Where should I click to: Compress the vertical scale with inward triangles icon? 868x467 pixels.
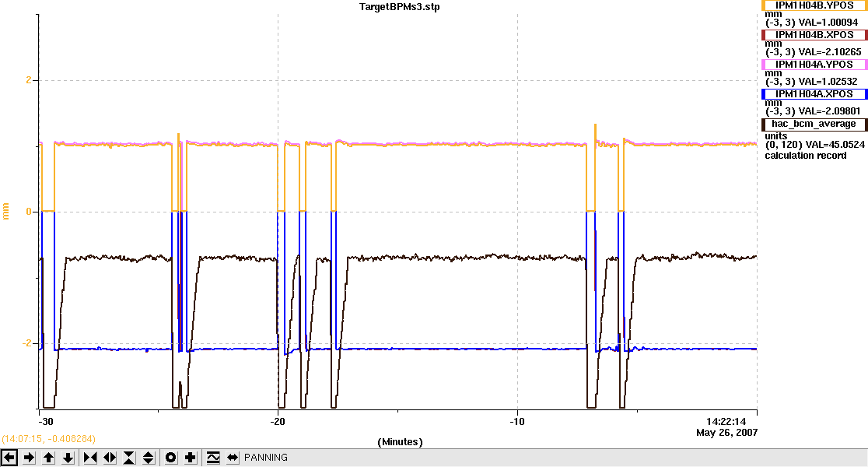tap(129, 458)
